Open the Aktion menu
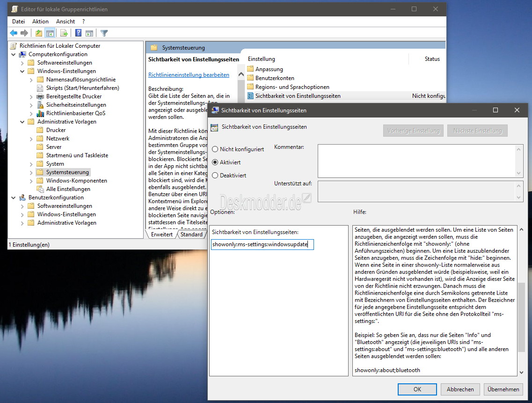Image resolution: width=532 pixels, height=403 pixels. click(40, 22)
